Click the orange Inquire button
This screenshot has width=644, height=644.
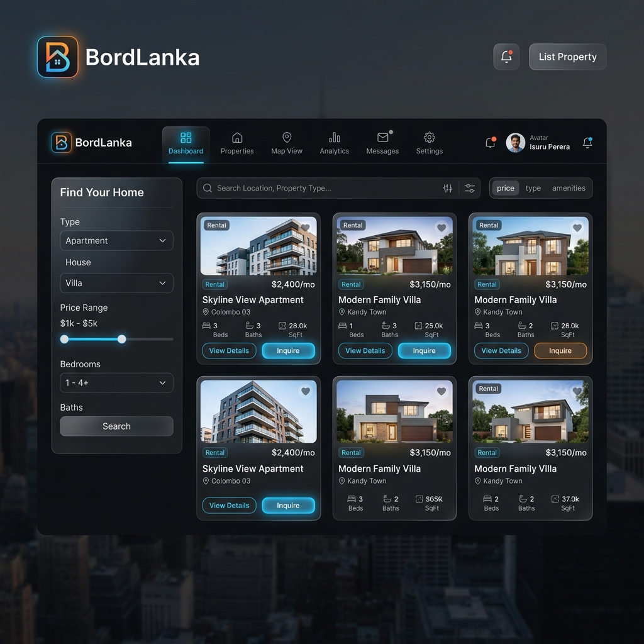(x=560, y=351)
